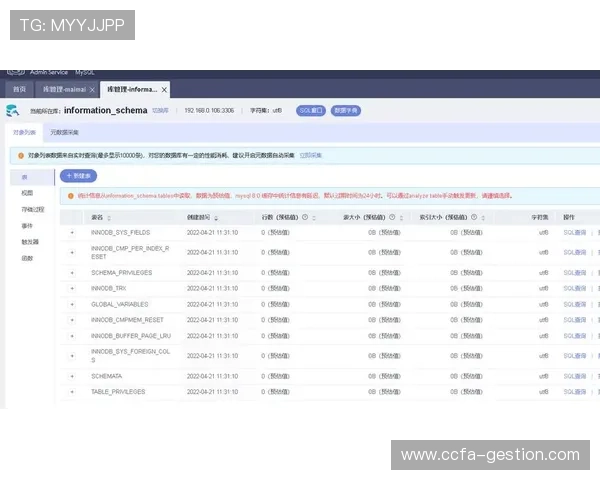Click creation time of INNODB_SYS_FIELDS row

[212, 232]
